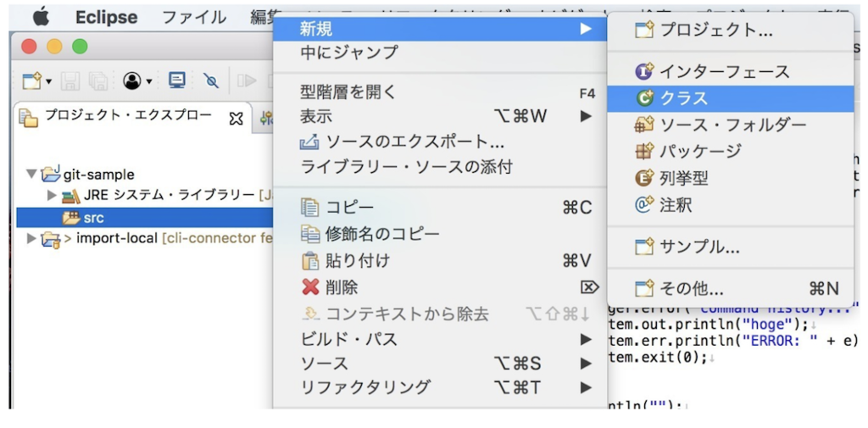Collapse the git-sample project node
The height and width of the screenshot is (428, 868).
coord(31,174)
